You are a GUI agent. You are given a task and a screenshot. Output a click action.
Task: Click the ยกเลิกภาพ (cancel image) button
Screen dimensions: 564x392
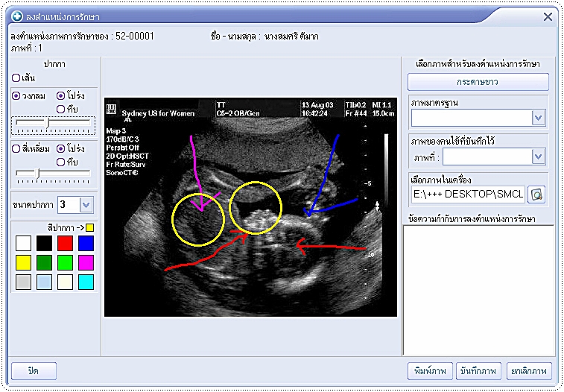pos(529,371)
